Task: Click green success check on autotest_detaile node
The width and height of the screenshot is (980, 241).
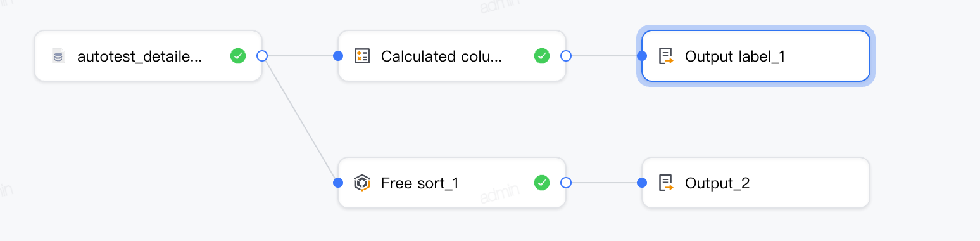Action: click(237, 56)
